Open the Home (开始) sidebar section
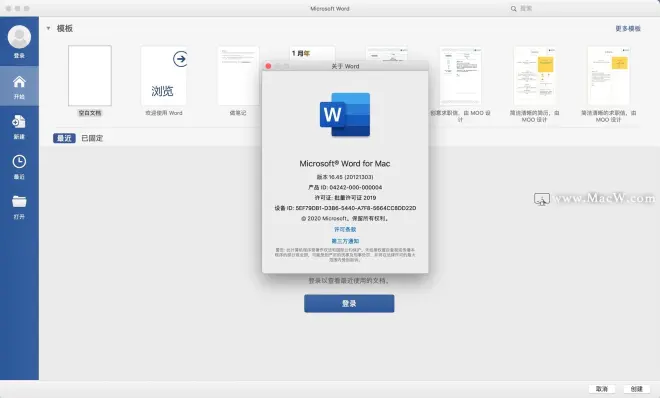 pyautogui.click(x=19, y=86)
